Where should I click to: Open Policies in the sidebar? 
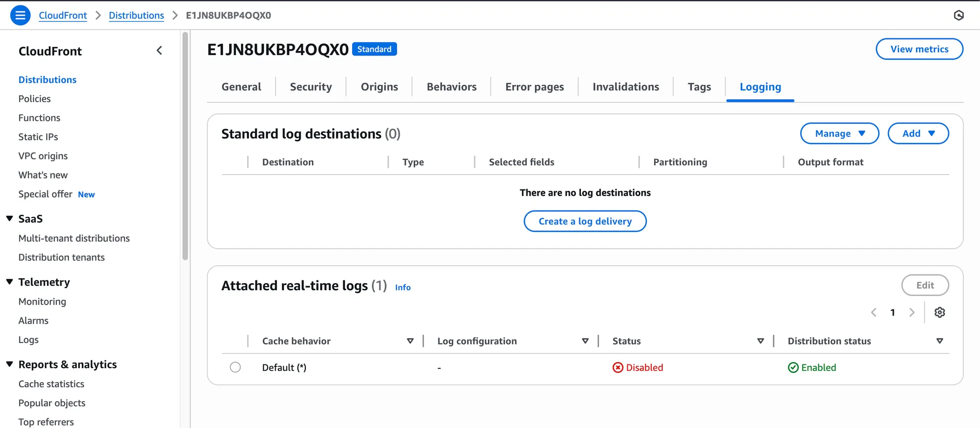[x=34, y=99]
